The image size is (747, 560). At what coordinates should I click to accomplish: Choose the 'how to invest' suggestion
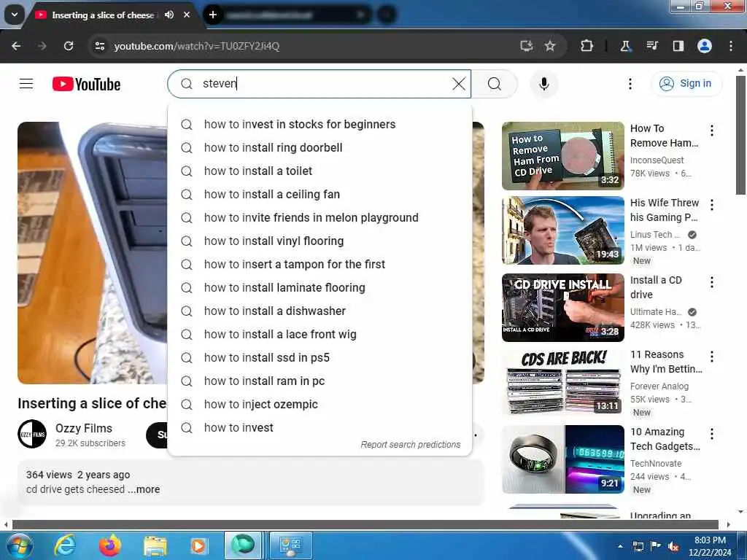click(320, 427)
